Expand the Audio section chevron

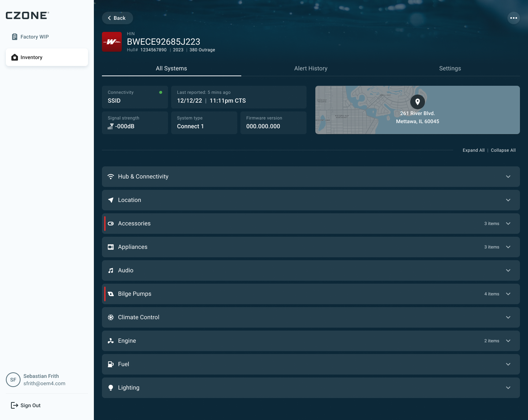tap(508, 270)
